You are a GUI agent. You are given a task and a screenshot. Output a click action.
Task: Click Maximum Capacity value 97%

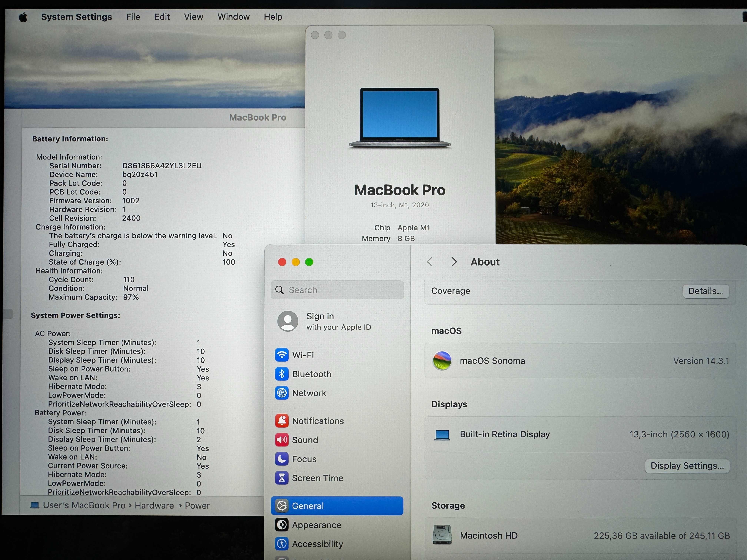(x=131, y=297)
